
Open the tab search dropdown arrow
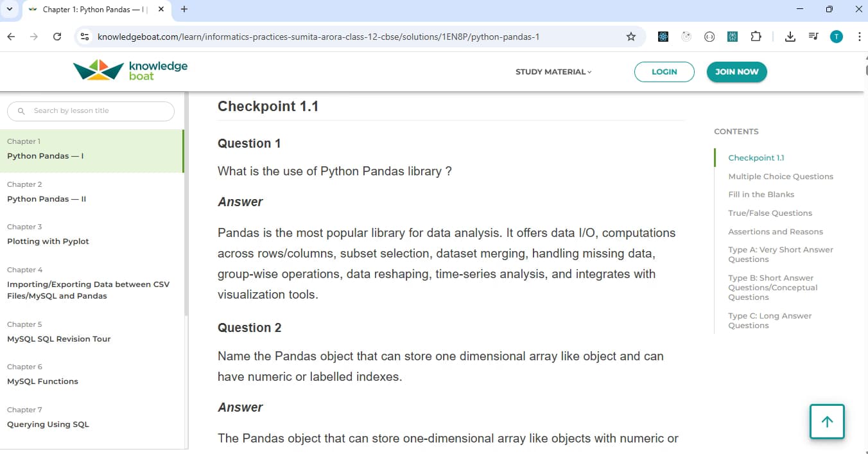tap(10, 10)
